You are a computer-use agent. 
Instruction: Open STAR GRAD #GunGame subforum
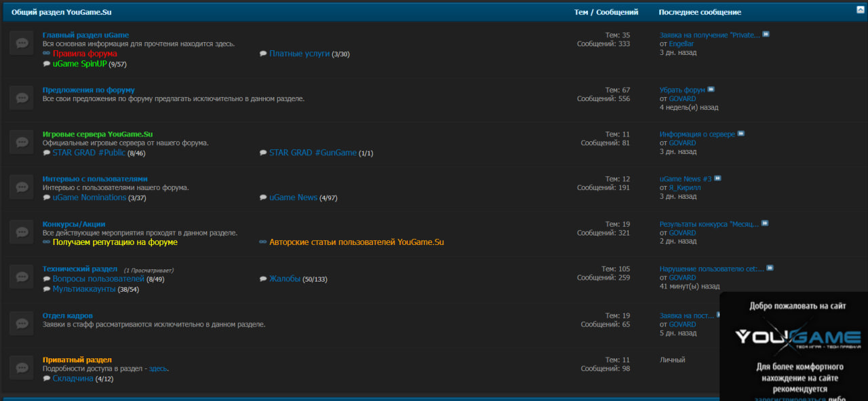313,153
